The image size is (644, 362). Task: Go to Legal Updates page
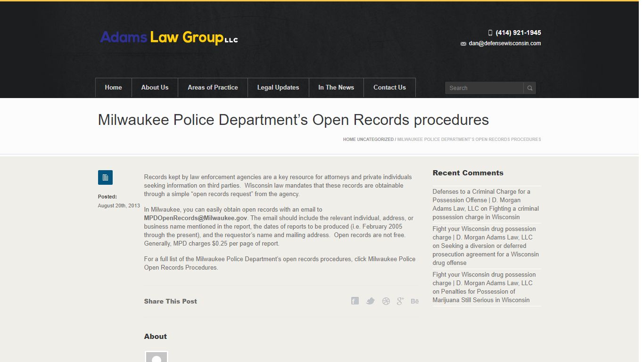[x=278, y=88]
